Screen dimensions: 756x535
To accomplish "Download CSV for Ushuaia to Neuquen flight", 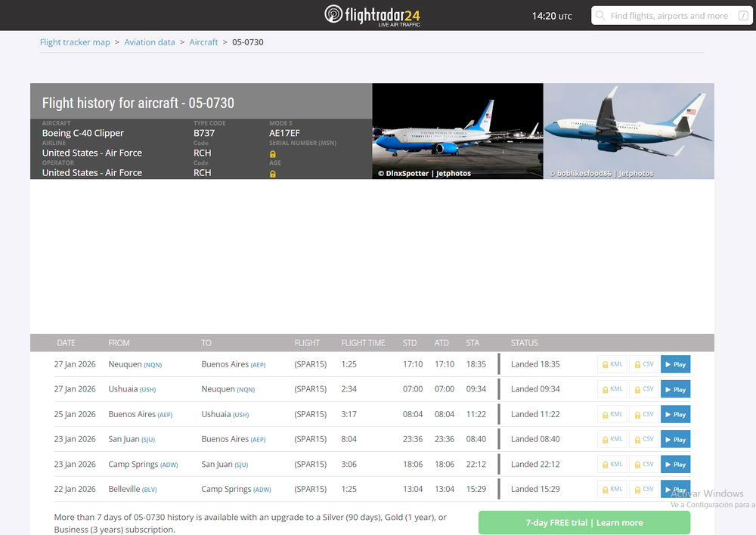I will pyautogui.click(x=643, y=389).
